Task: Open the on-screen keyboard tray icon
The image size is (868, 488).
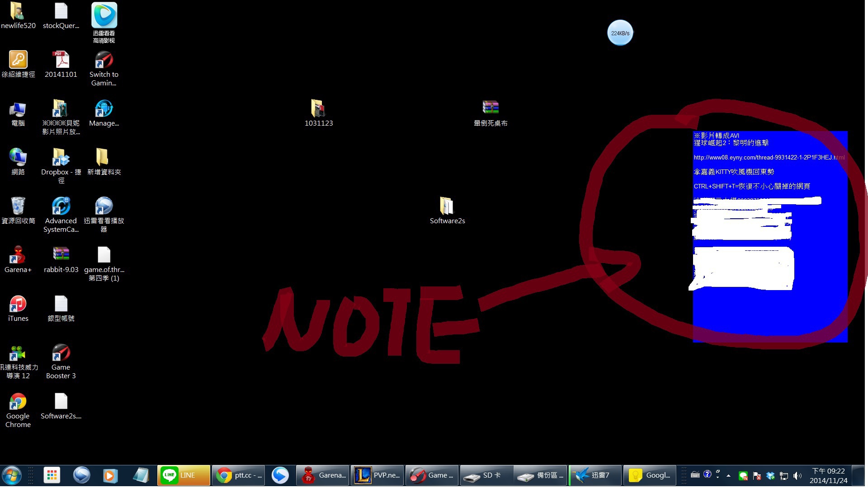Action: coord(695,474)
